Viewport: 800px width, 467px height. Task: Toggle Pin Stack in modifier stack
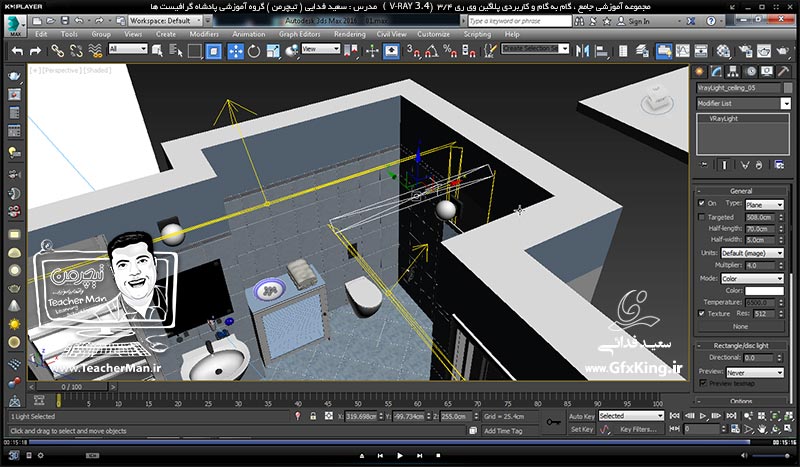tap(704, 165)
